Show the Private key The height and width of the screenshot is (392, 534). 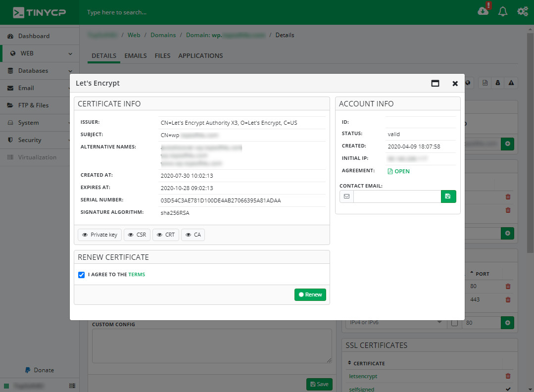[100, 235]
